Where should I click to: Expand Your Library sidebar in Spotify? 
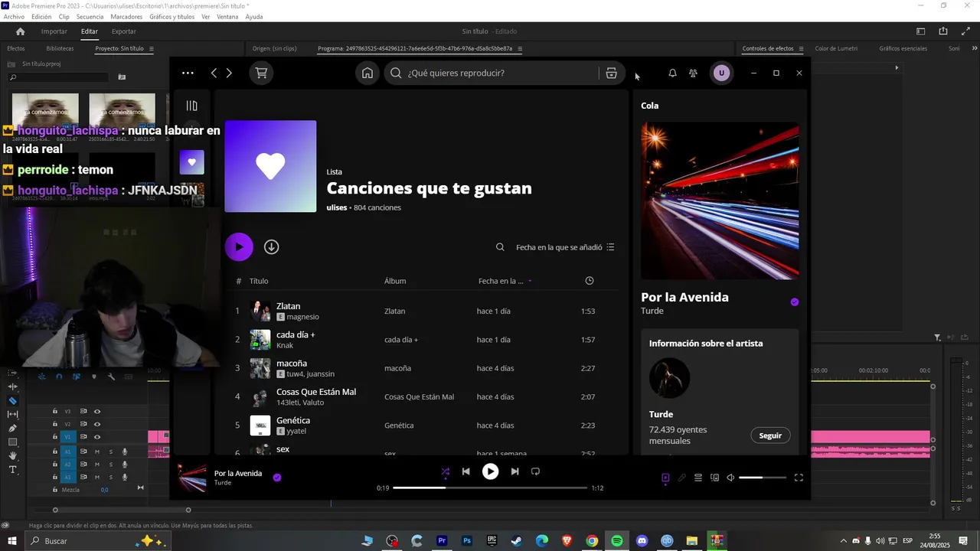tap(191, 106)
